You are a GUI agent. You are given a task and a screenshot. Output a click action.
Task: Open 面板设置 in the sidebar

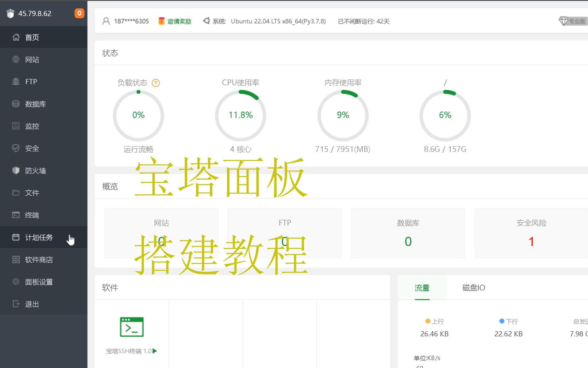[44, 282]
